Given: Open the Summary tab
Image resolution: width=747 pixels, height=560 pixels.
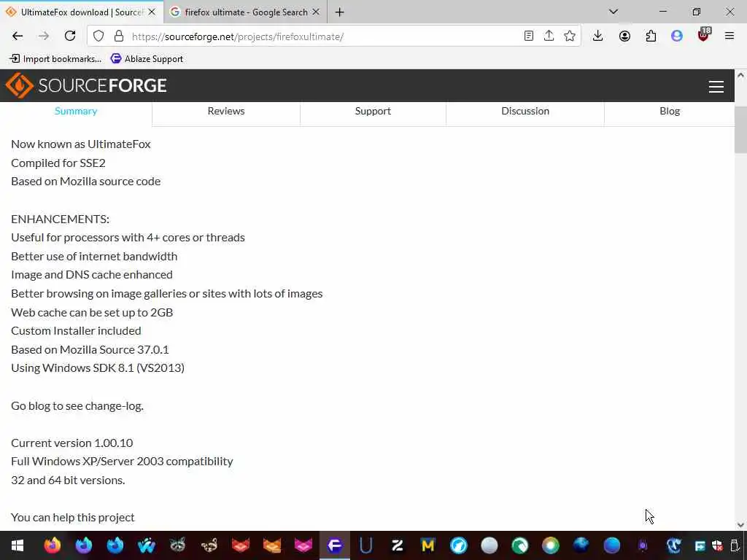Looking at the screenshot, I should [x=76, y=112].
